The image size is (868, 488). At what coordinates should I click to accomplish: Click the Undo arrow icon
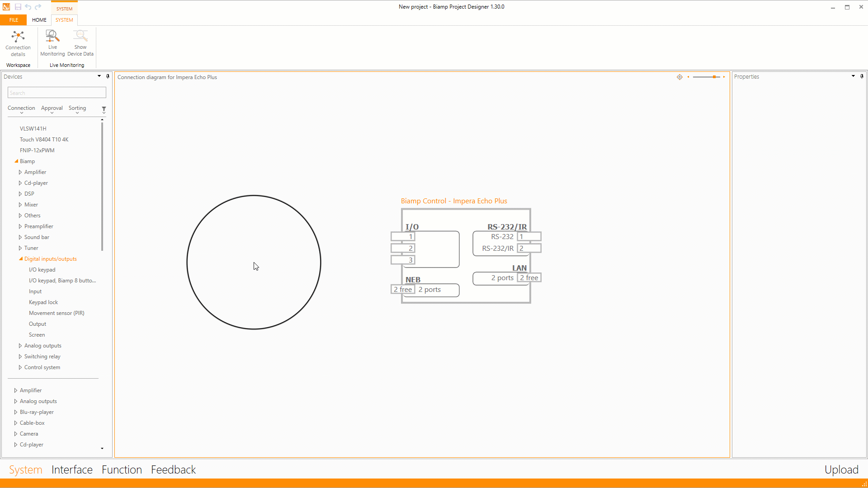(28, 7)
